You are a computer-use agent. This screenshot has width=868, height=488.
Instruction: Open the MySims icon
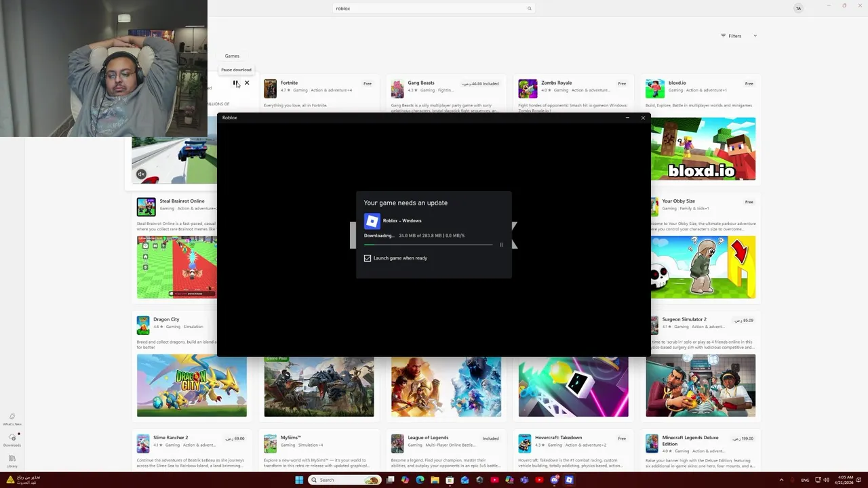pos(271,444)
